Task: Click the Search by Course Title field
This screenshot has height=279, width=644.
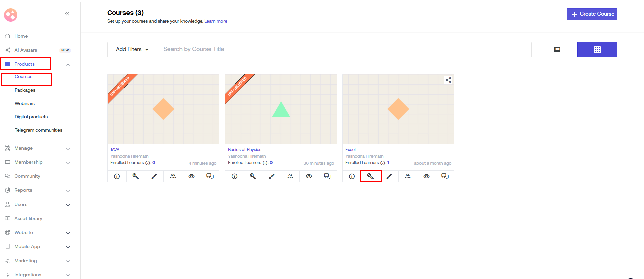Action: click(x=345, y=49)
